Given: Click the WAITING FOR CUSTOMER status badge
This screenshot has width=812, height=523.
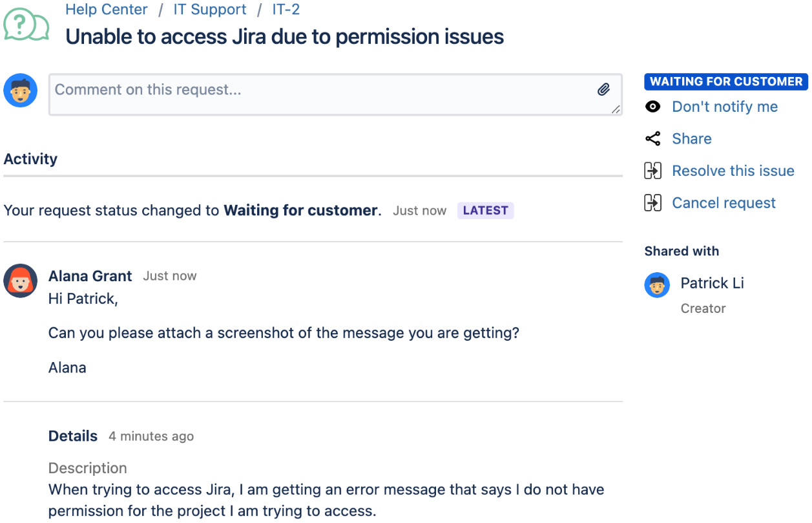Looking at the screenshot, I should 725,81.
